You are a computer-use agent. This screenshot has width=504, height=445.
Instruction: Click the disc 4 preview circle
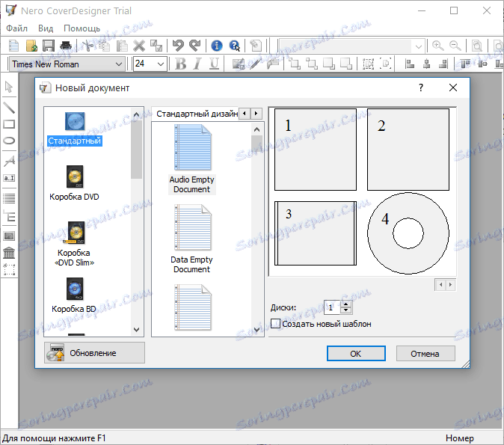pyautogui.click(x=408, y=233)
